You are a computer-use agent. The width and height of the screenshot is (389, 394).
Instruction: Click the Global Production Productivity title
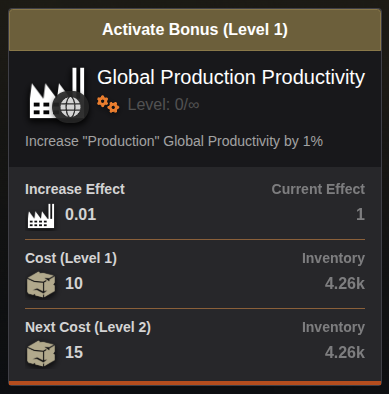231,78
